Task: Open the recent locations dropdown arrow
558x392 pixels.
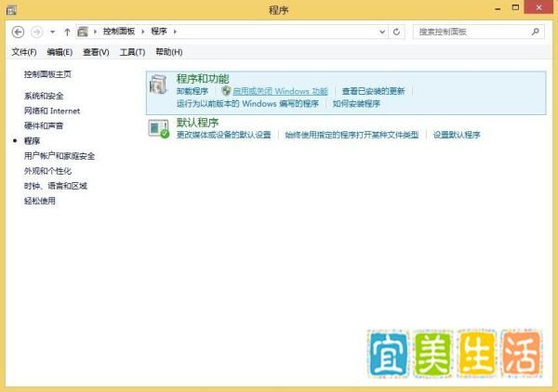Action: point(53,32)
